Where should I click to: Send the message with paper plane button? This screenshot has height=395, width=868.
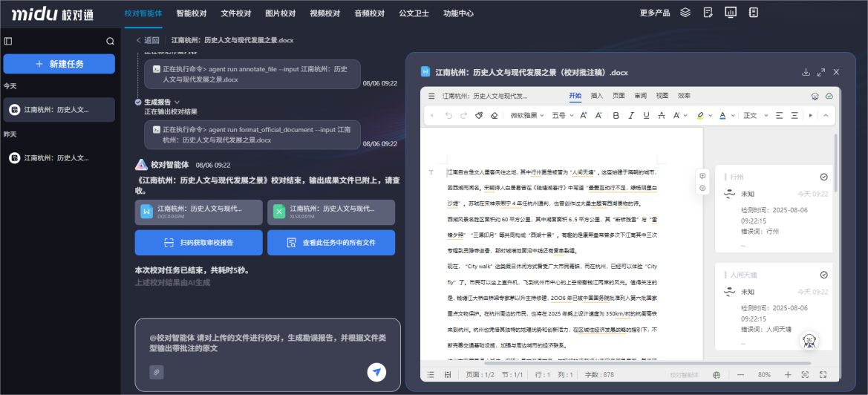376,372
